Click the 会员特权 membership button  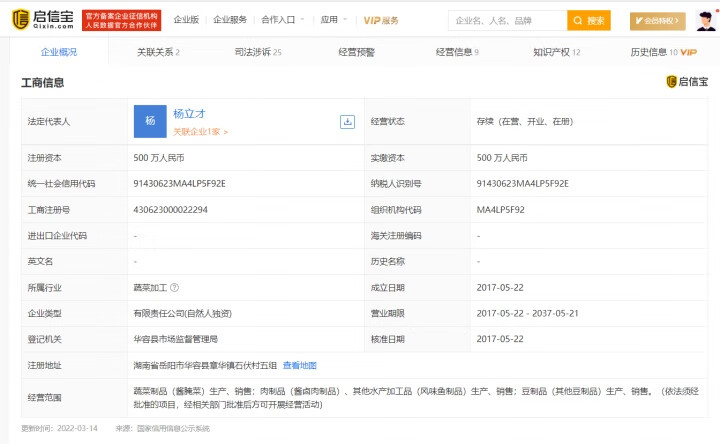click(658, 21)
